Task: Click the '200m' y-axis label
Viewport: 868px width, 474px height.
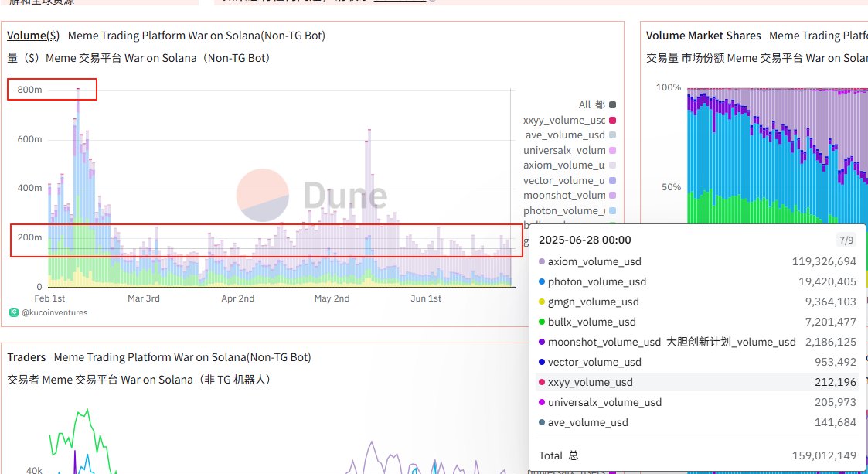Action: (x=29, y=237)
